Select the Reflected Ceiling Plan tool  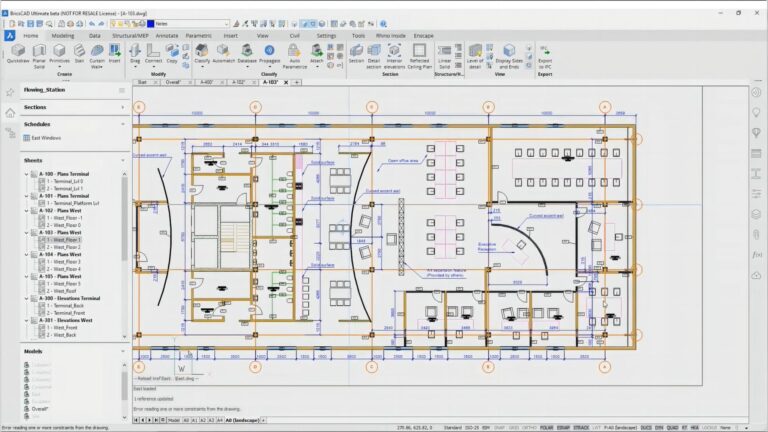pos(419,55)
